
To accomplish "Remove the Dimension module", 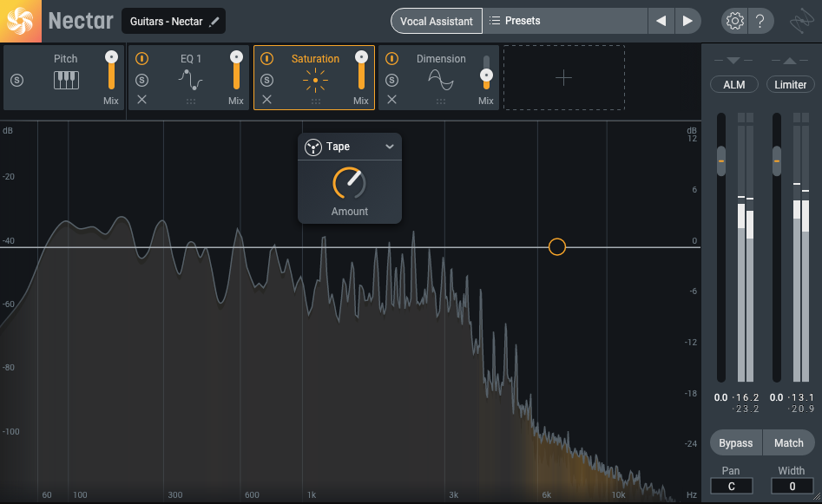I will (x=391, y=100).
